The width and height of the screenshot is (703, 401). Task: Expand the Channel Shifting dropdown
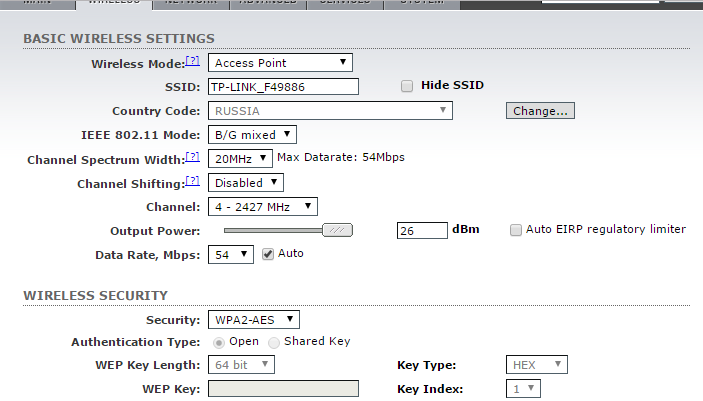245,183
